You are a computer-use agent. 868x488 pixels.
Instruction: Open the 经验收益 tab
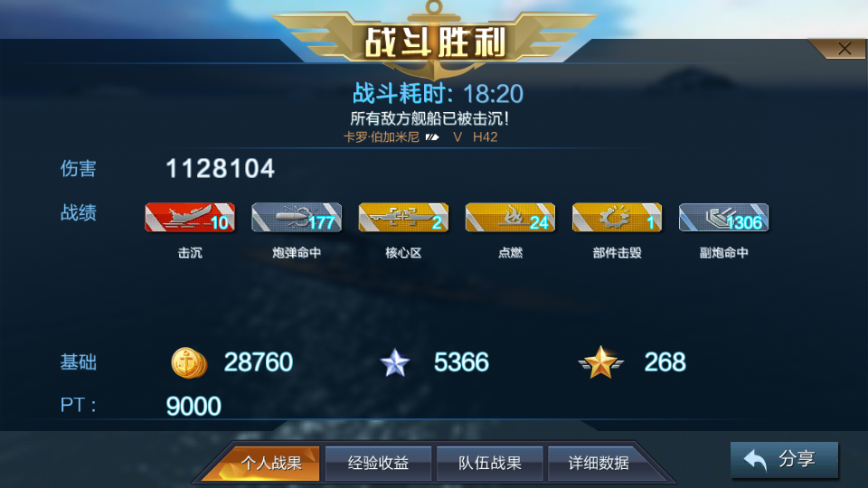pos(378,463)
